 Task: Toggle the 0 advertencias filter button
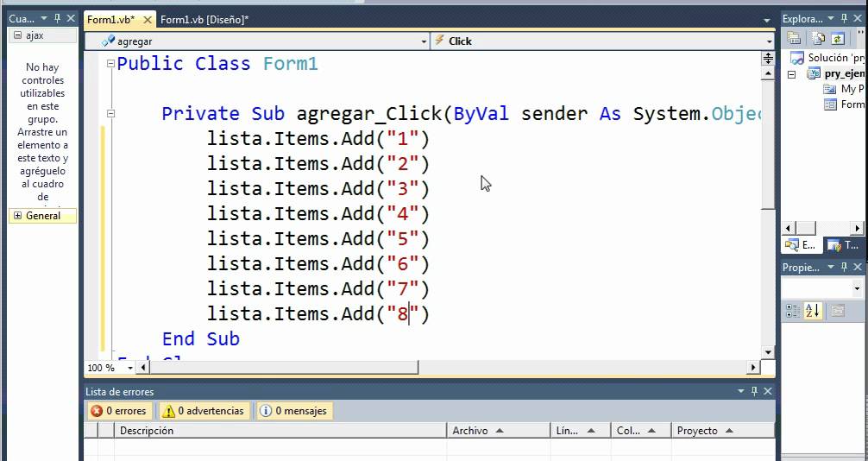204,411
